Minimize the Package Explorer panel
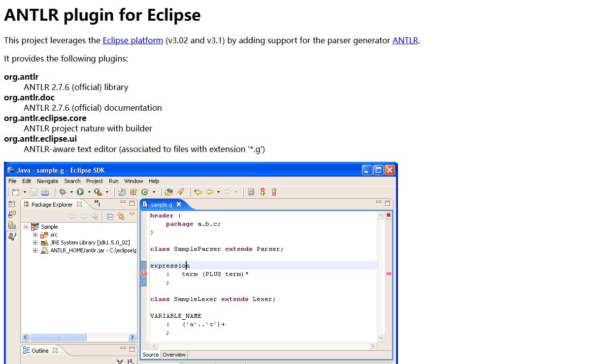This screenshot has width=591, height=364. [x=123, y=202]
